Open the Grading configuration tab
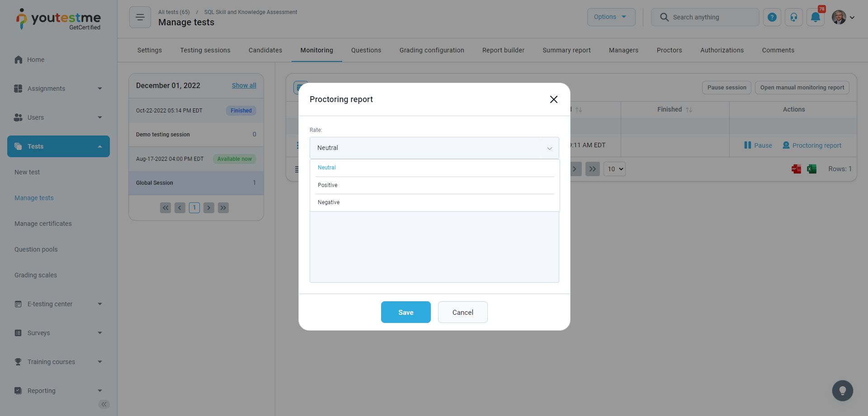The width and height of the screenshot is (868, 416). click(x=431, y=50)
